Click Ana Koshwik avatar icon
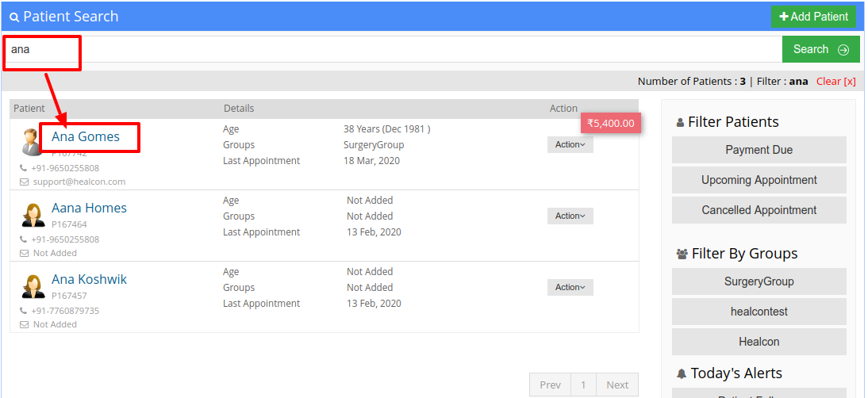The width and height of the screenshot is (868, 398). (33, 286)
